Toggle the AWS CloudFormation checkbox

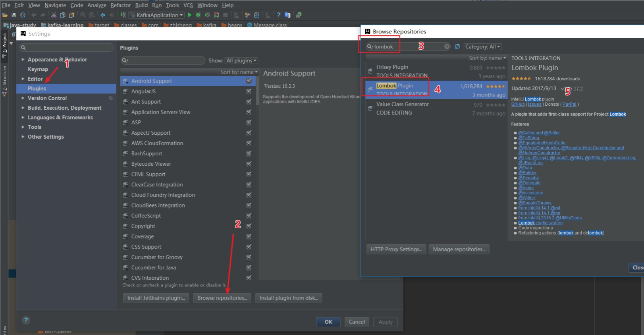249,143
